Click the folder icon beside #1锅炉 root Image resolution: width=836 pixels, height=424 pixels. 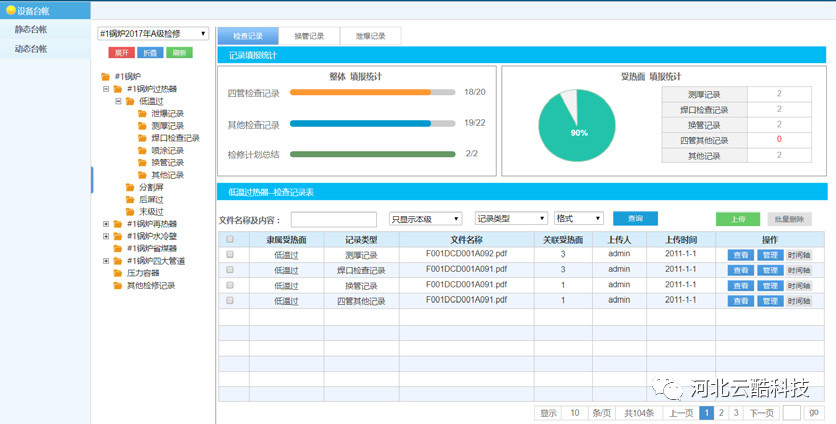coord(106,77)
